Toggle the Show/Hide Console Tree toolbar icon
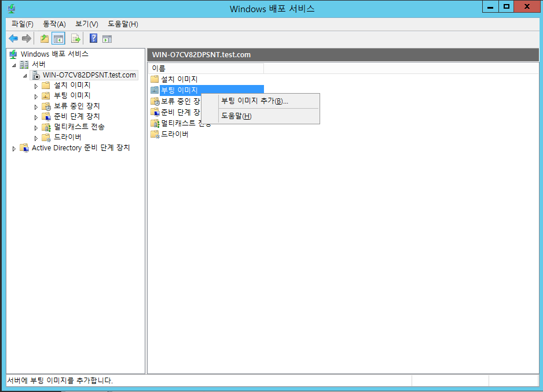The width and height of the screenshot is (543, 392). tap(58, 39)
